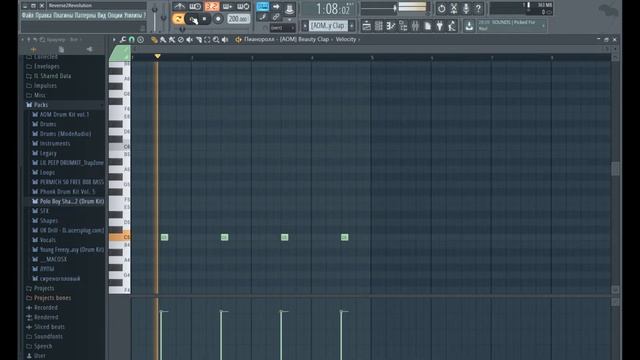The height and width of the screenshot is (360, 640).
Task: Open the Файл menu
Action: 27,16
